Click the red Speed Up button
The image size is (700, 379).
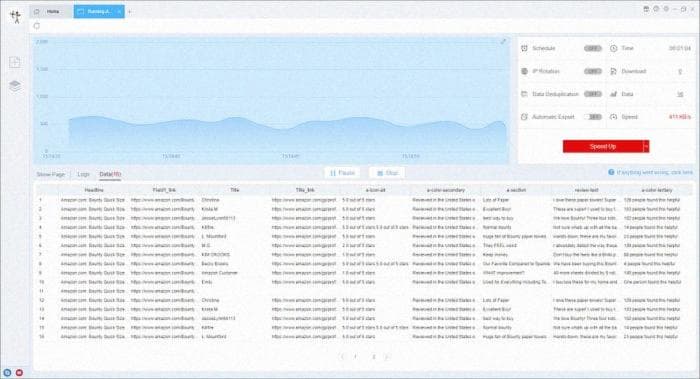pyautogui.click(x=603, y=146)
